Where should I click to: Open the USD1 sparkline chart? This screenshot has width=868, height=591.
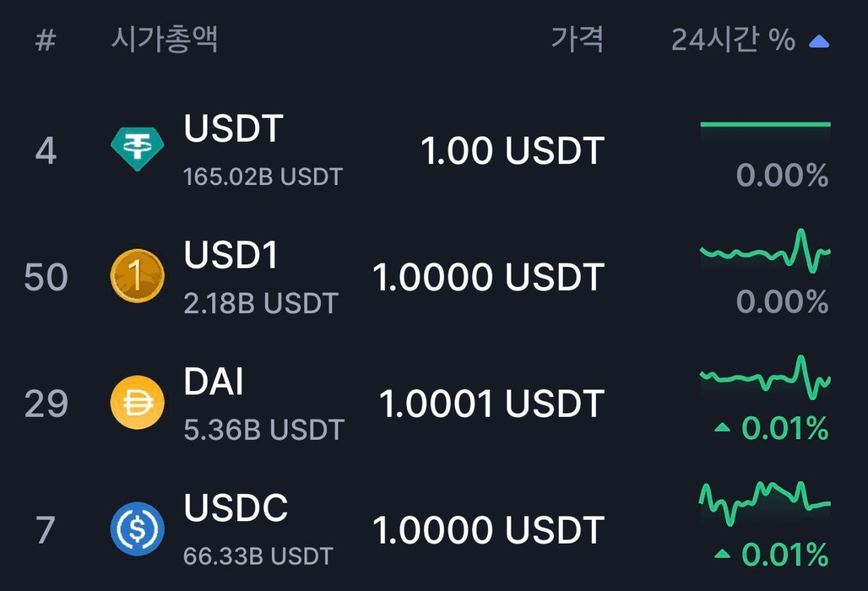click(765, 252)
